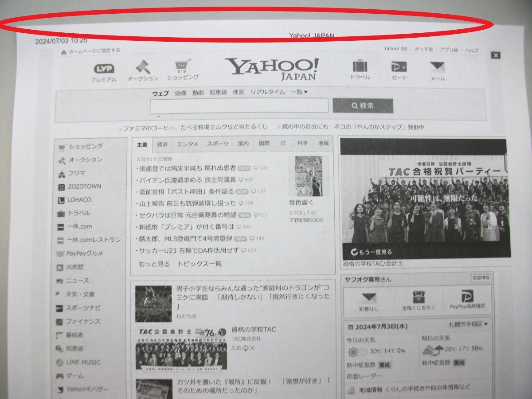Replay the ad with もう一度見る
The width and height of the screenshot is (532, 399).
[x=372, y=252]
